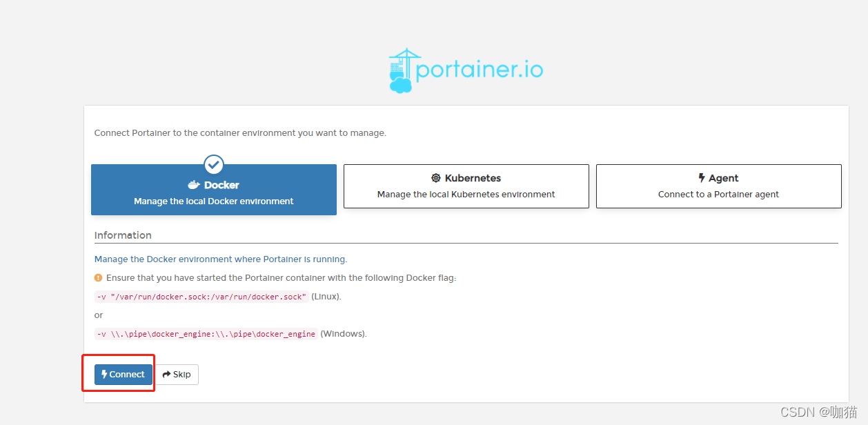
Task: Click the Windows docker_engine pipe flag code
Action: click(206, 334)
